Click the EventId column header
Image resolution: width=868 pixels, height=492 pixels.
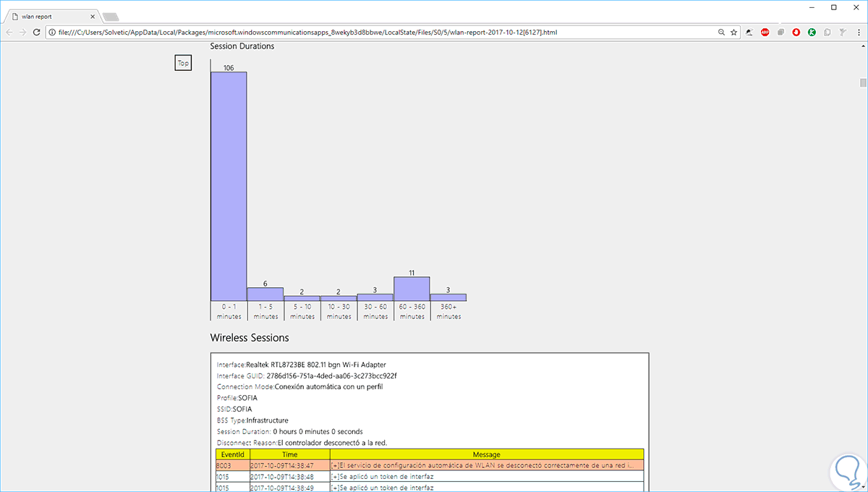(x=232, y=454)
